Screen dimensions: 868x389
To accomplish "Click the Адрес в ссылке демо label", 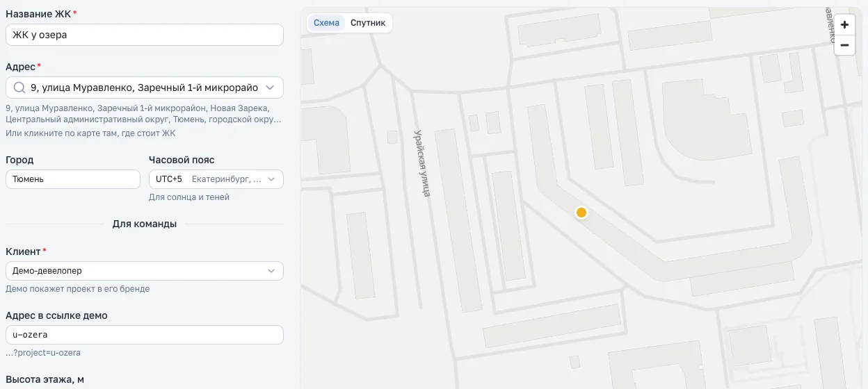I will click(x=56, y=315).
